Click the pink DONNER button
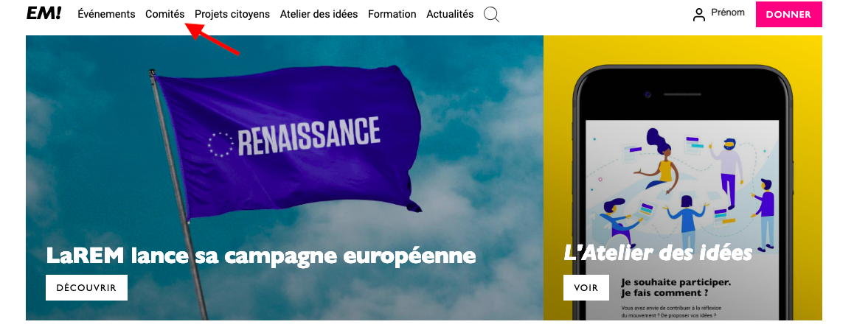The width and height of the screenshot is (868, 330). 789,15
